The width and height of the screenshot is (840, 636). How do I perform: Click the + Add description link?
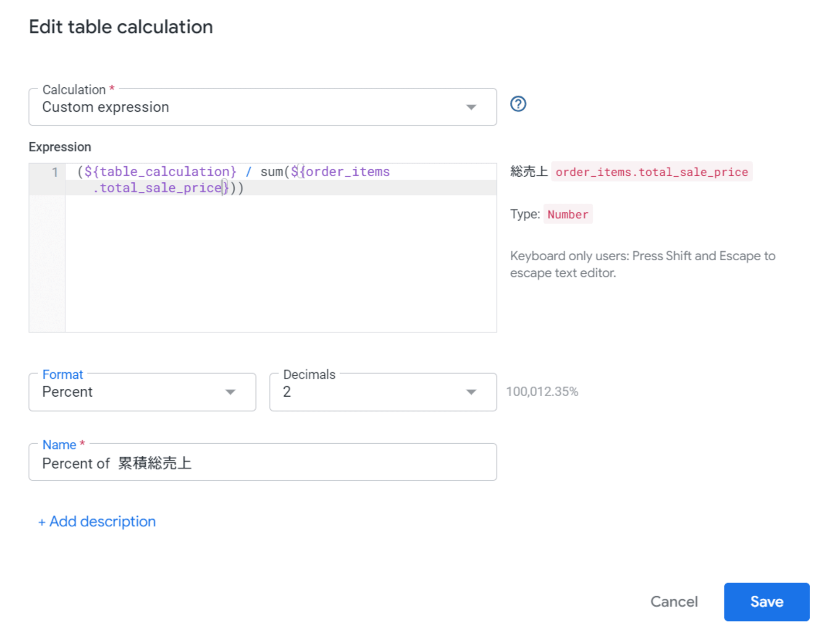click(x=97, y=521)
